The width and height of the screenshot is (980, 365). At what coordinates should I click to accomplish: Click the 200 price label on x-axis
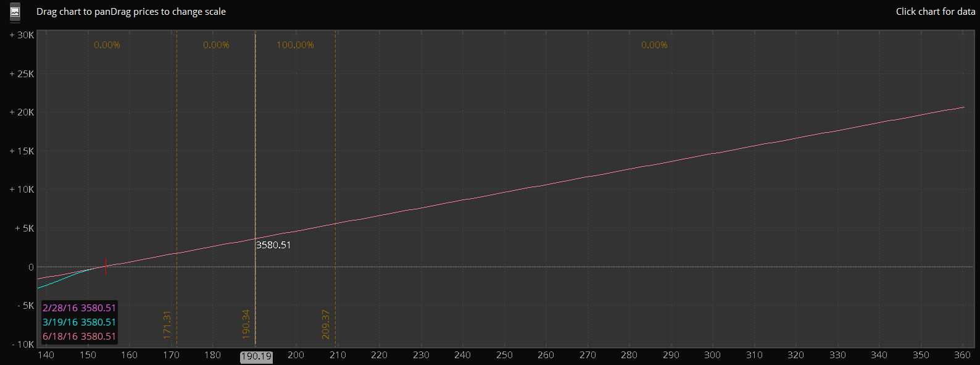[x=296, y=355]
